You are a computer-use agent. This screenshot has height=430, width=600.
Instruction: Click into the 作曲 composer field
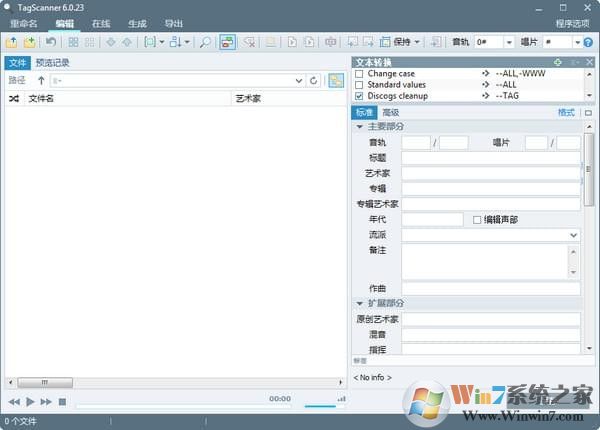491,288
